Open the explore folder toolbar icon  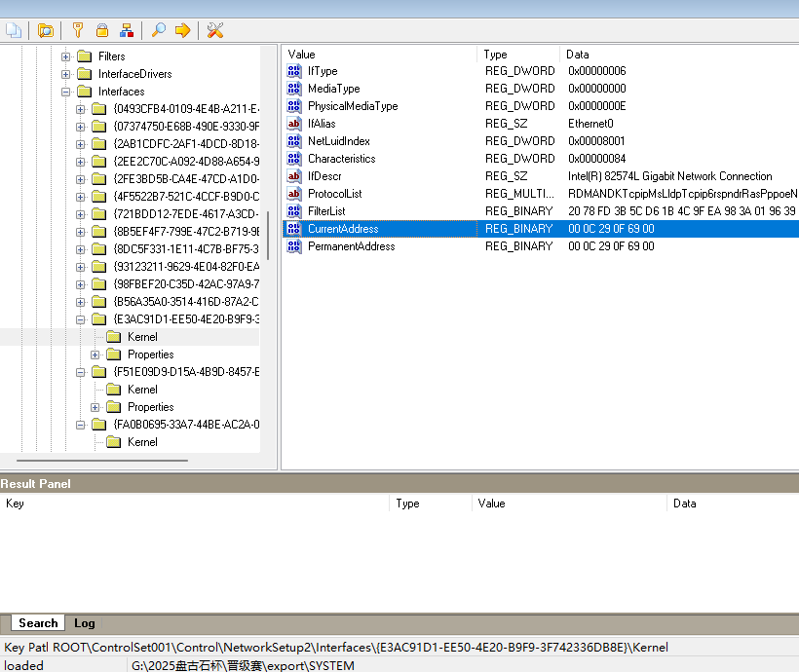click(46, 30)
